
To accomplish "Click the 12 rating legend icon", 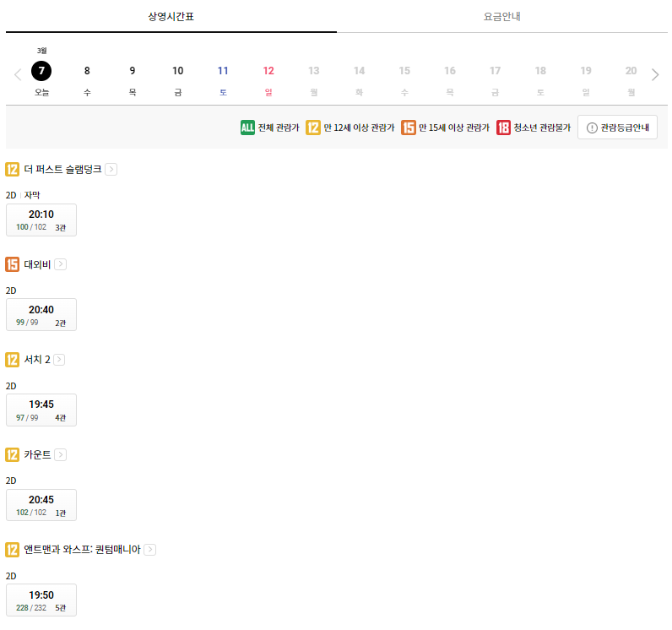I will (x=313, y=128).
